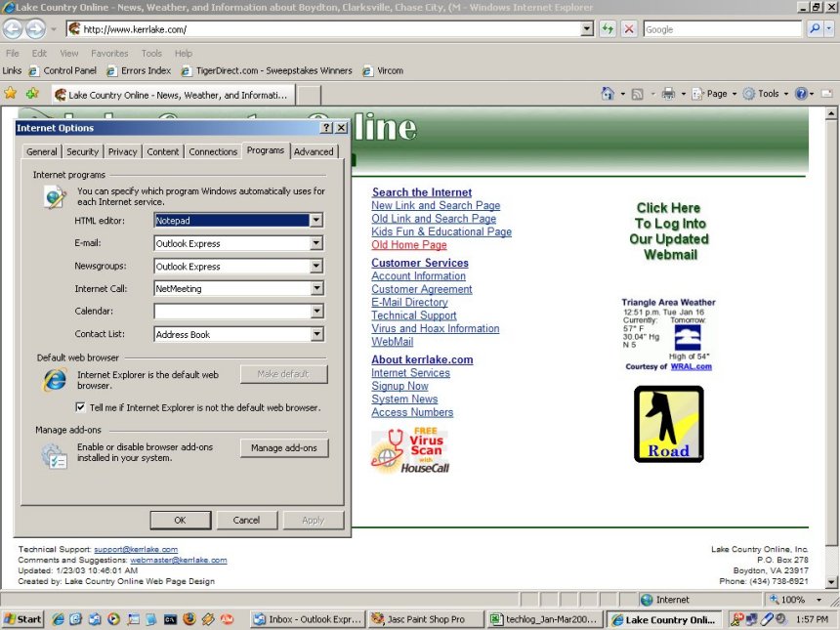
Task: Switch to the Content tab
Action: 163,151
